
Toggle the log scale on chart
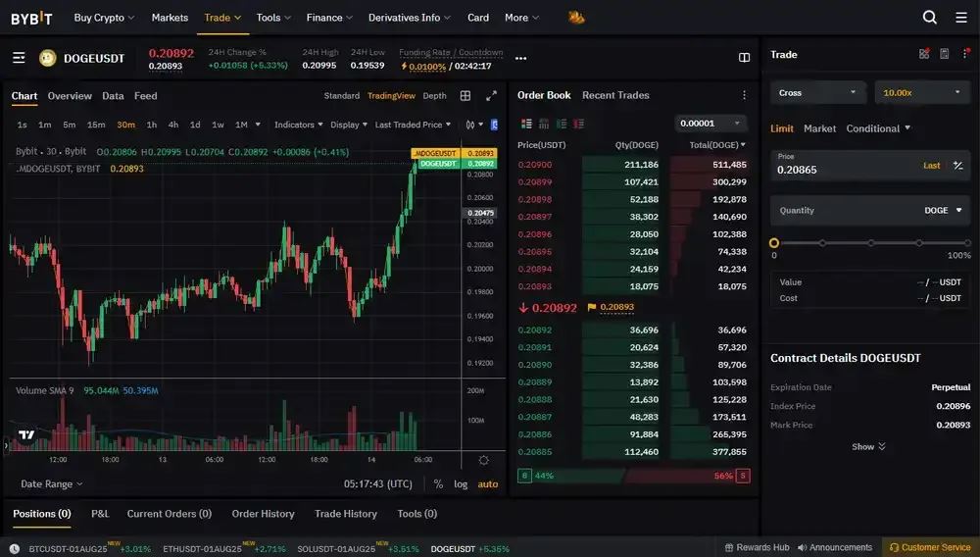click(461, 483)
